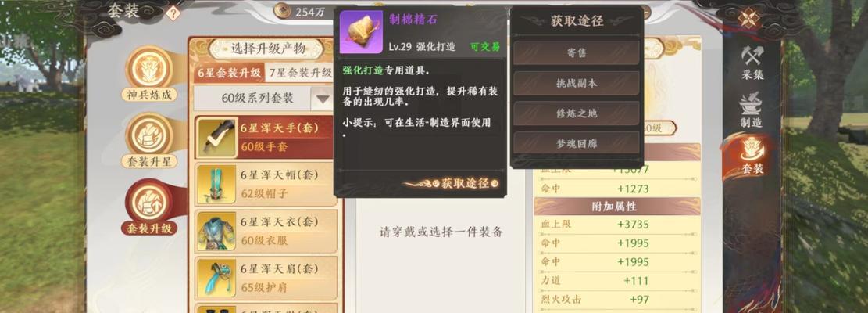Switch to 7星套装升级 tab
This screenshot has width=868, height=313.
tap(299, 73)
